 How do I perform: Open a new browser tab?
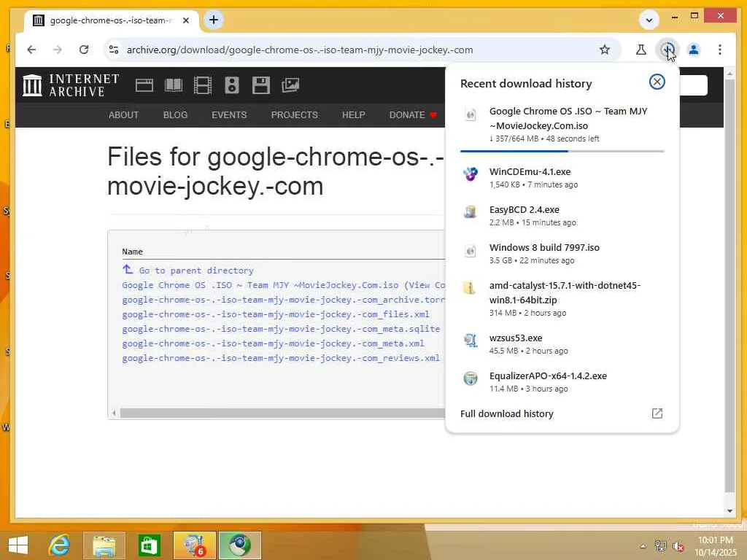click(x=214, y=20)
